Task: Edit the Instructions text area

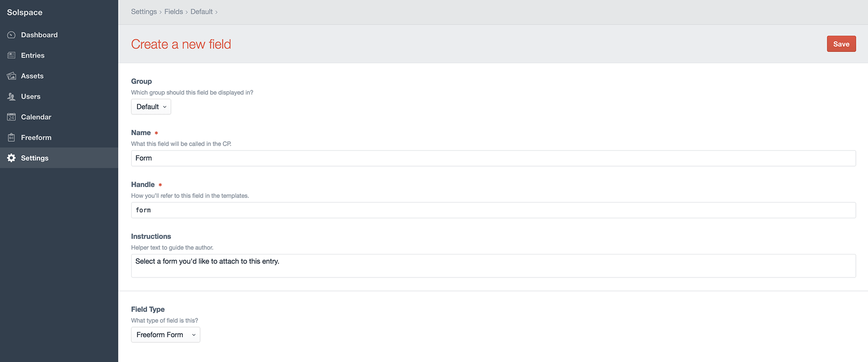Action: 493,266
